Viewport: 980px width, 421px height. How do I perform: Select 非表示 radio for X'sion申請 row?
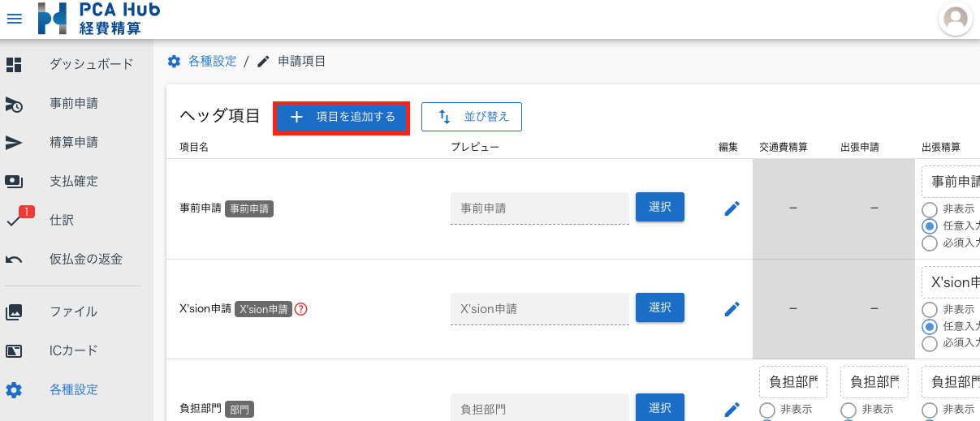point(930,310)
